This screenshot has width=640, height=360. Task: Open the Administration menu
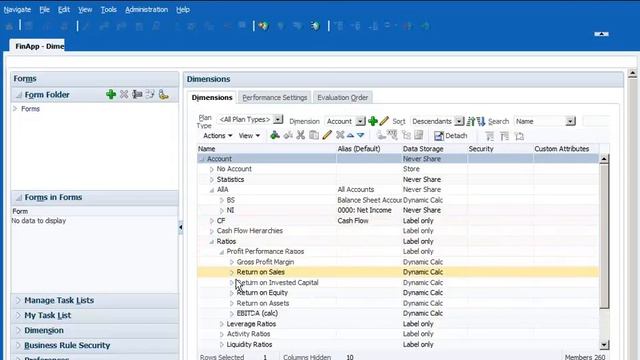coord(147,9)
